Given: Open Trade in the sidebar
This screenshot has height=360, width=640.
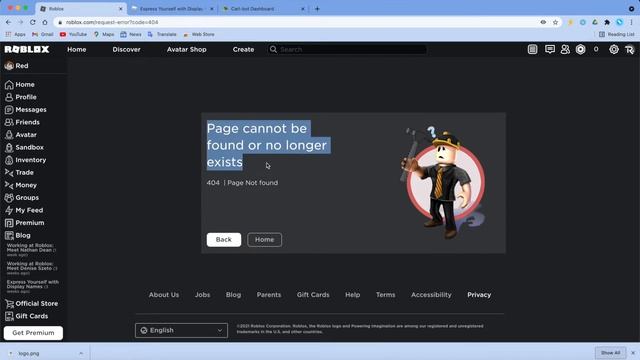Looking at the screenshot, I should coord(19,173).
